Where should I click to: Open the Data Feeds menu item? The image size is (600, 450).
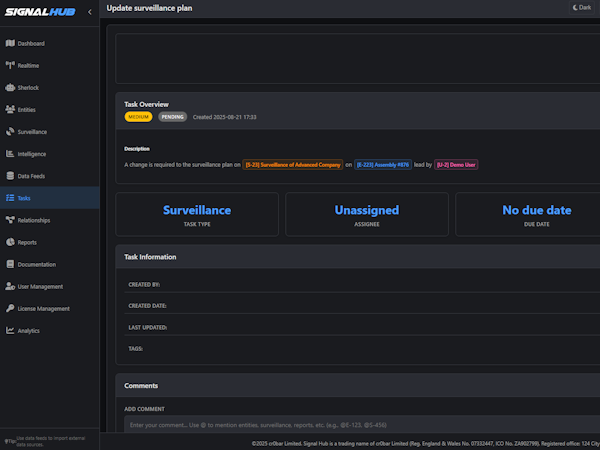[50, 176]
